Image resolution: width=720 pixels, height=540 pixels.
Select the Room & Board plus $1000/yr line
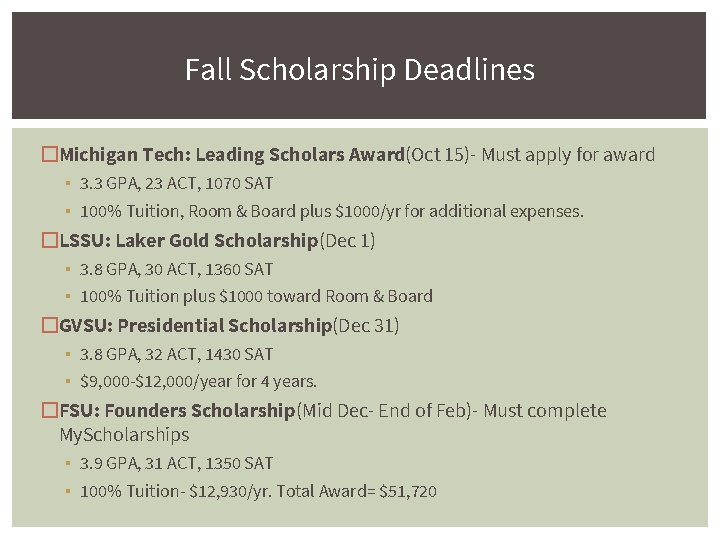click(x=332, y=211)
